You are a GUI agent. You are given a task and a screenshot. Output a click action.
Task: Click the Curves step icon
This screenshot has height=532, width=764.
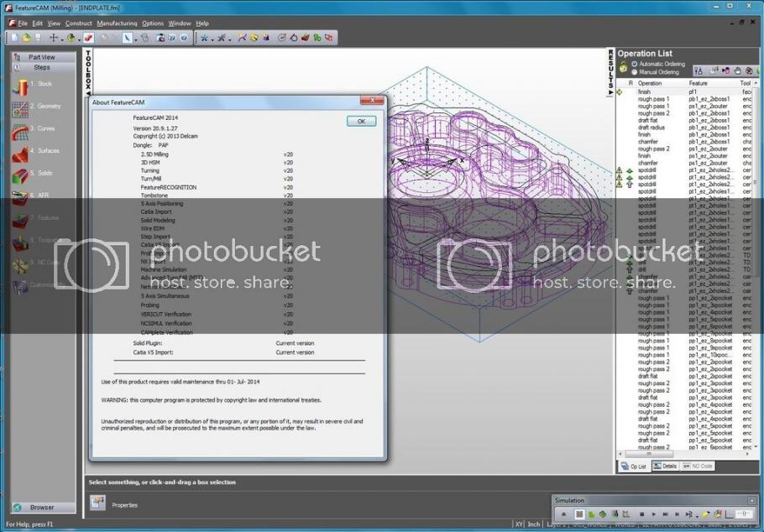(20, 132)
